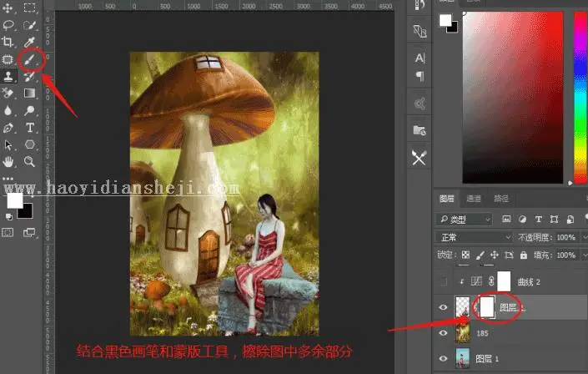Select the Lasso tool
Viewport: 588px width, 374px height.
tap(8, 25)
